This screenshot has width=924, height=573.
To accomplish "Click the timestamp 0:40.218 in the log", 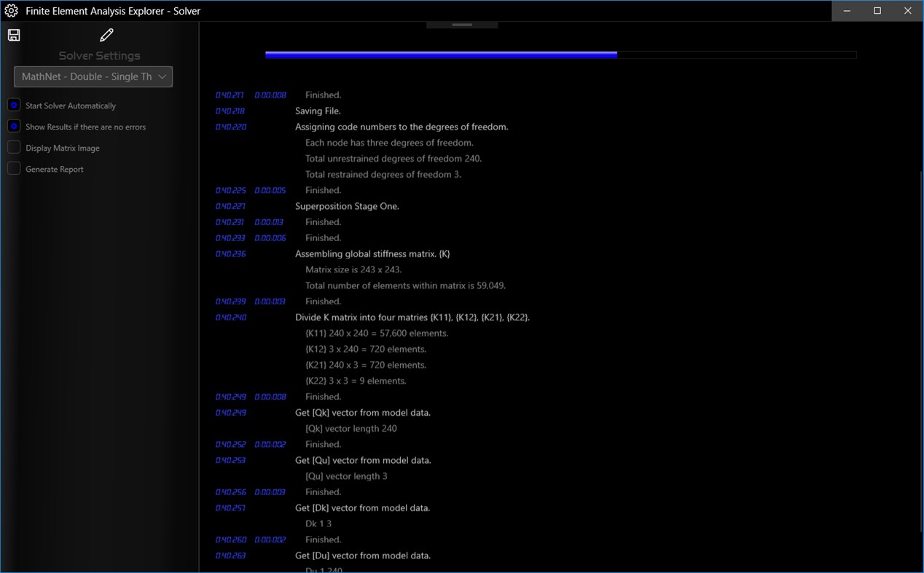I will [230, 111].
